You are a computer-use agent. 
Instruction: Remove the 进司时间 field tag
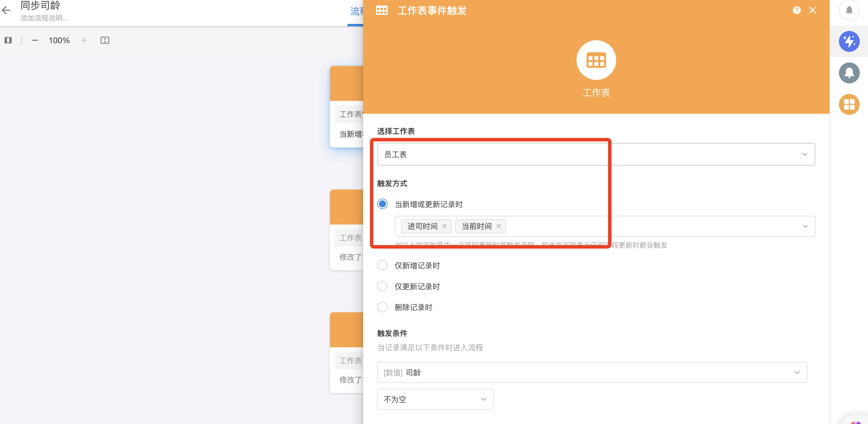(444, 226)
